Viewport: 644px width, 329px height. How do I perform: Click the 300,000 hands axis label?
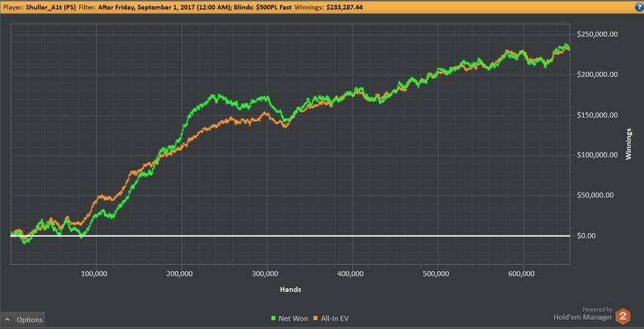[267, 273]
